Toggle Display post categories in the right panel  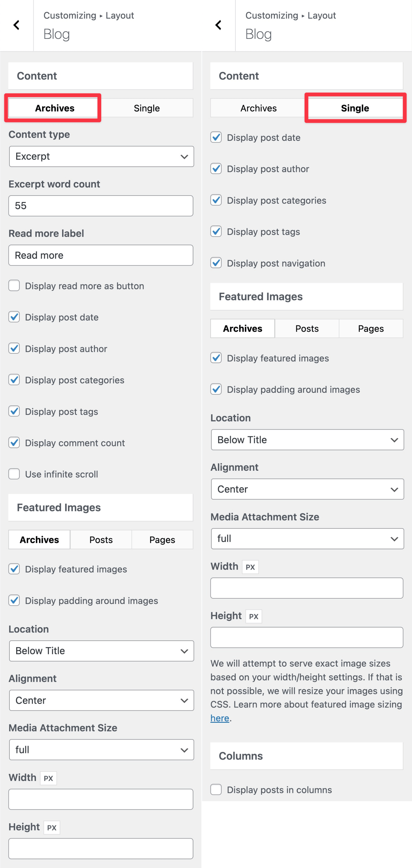(216, 200)
